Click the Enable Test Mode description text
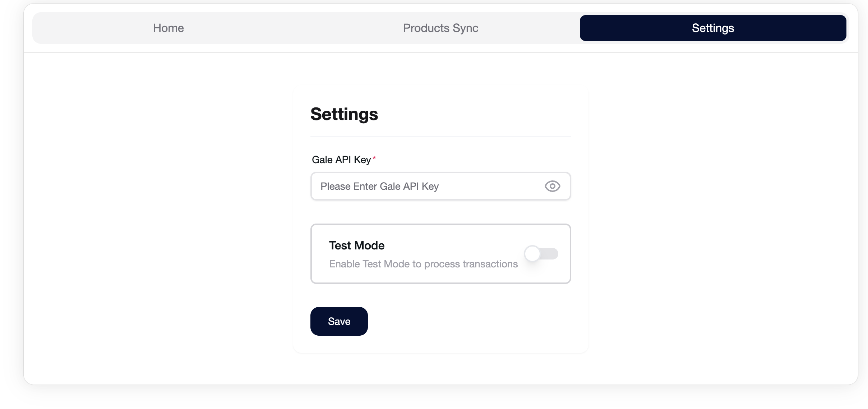This screenshot has width=868, height=409. pyautogui.click(x=423, y=264)
